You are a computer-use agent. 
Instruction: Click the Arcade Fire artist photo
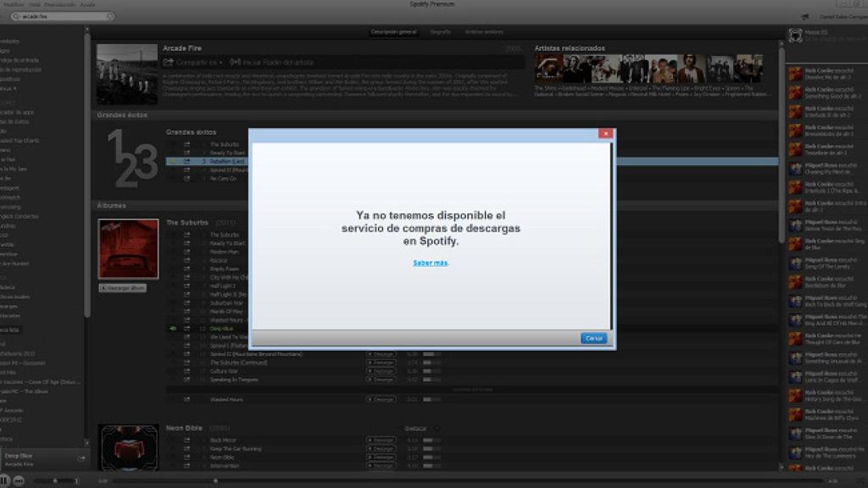tap(127, 75)
